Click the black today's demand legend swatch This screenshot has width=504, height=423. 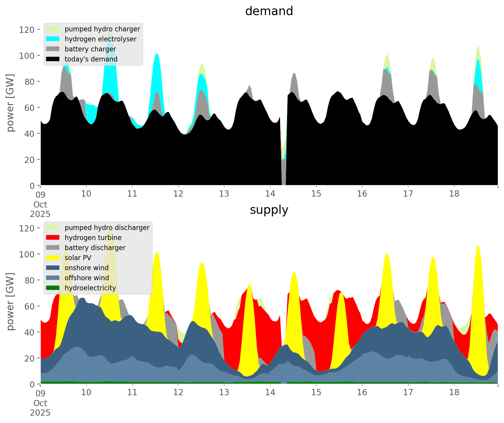pos(53,59)
